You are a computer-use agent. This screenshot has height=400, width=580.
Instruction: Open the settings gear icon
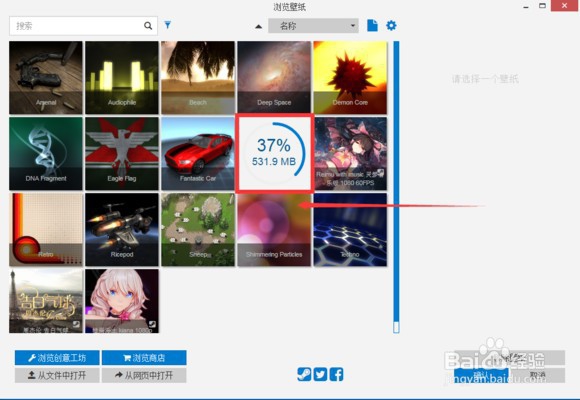(391, 26)
